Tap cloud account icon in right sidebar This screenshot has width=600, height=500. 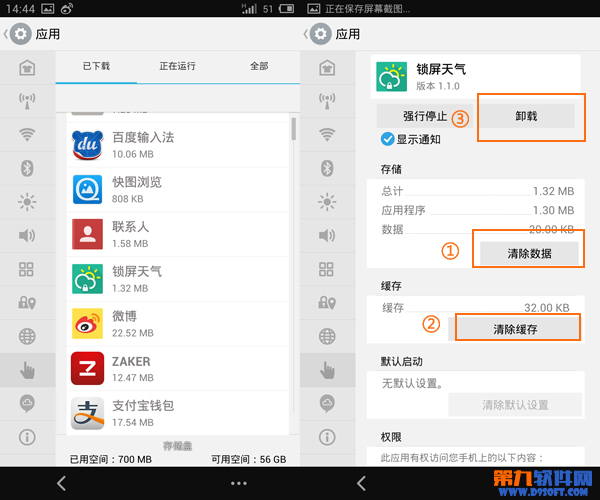[x=327, y=404]
